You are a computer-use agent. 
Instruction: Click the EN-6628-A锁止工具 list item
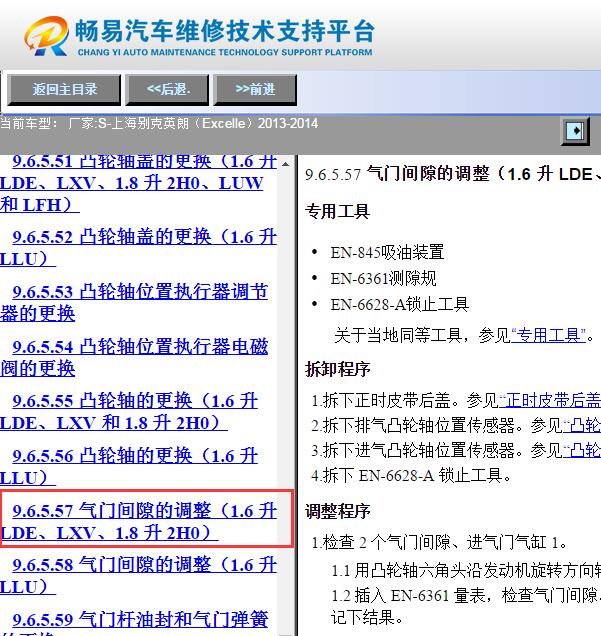399,305
